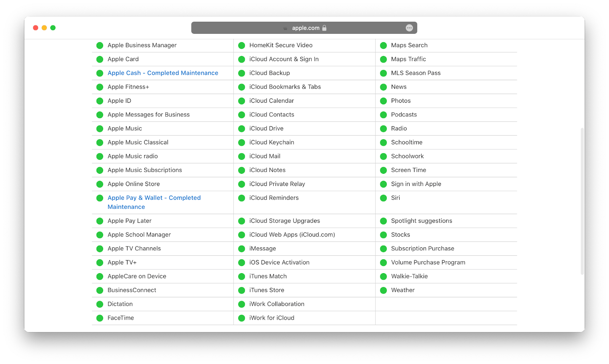
Task: Click Apple School Manager text
Action: [139, 235]
